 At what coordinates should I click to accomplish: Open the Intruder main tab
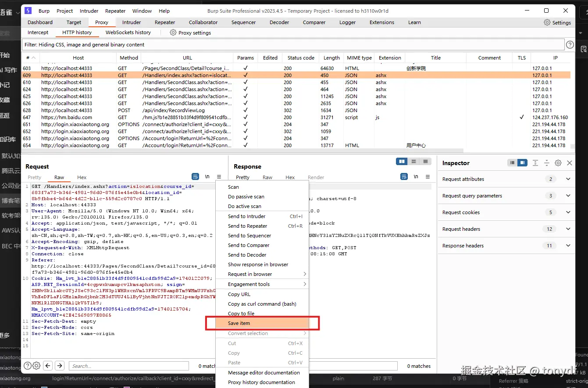[x=132, y=22]
